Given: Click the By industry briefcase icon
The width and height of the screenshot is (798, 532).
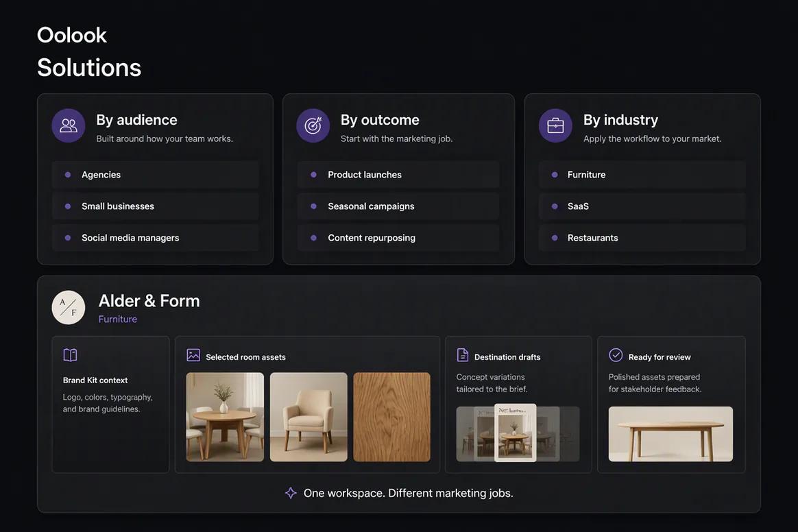Looking at the screenshot, I should tap(555, 125).
